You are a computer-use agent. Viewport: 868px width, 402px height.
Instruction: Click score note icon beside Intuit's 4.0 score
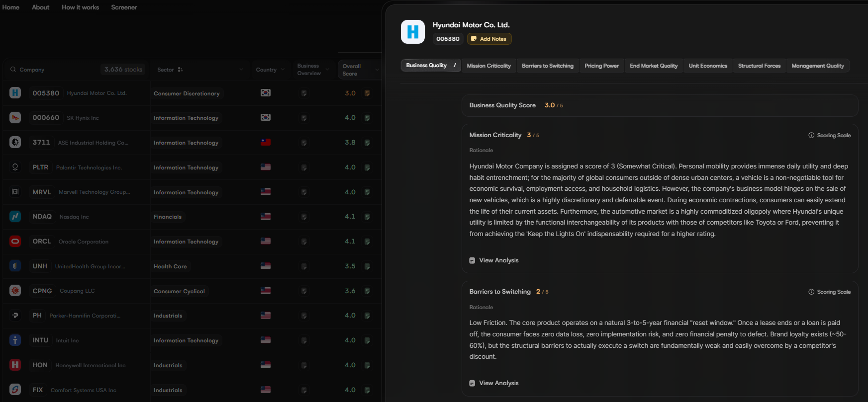coord(367,341)
